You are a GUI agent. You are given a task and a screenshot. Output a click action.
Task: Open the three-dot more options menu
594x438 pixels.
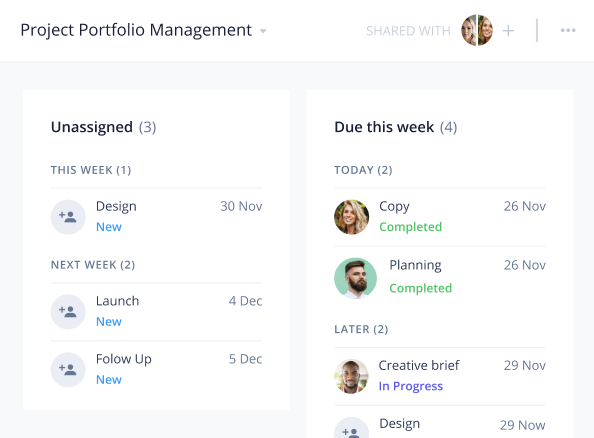click(568, 30)
